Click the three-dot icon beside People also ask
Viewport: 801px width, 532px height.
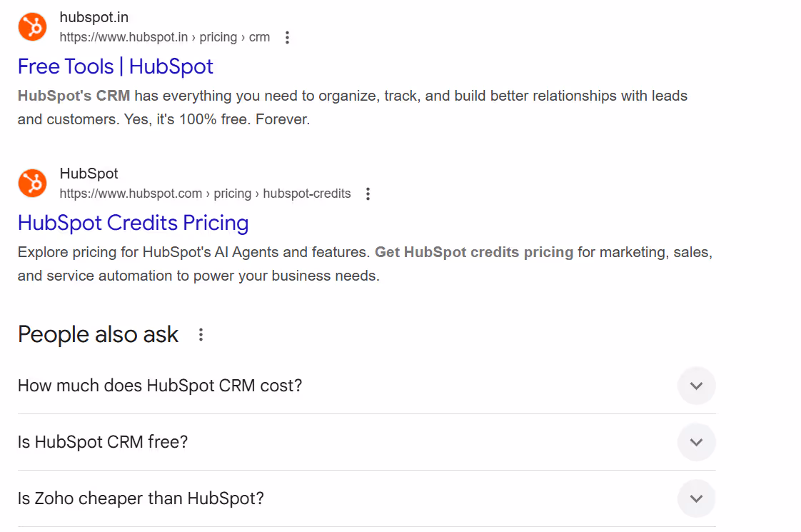click(x=201, y=334)
